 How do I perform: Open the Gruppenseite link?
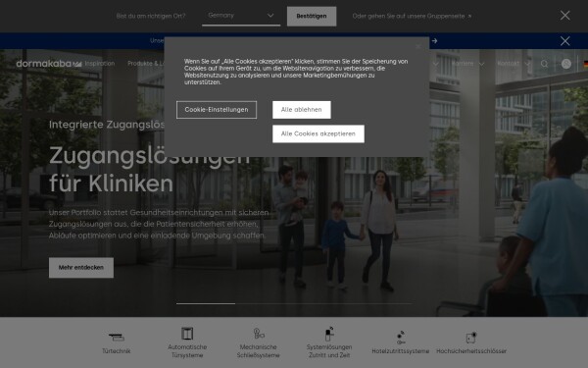pos(412,16)
